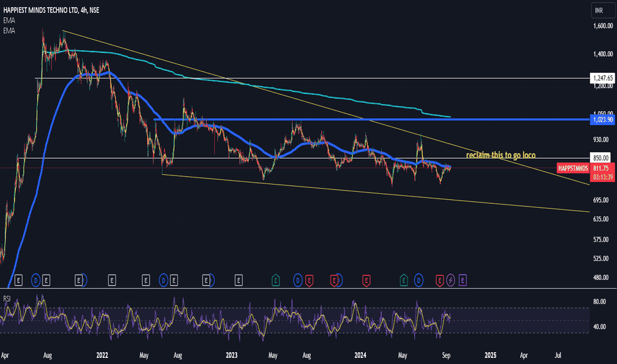Click the blue D dividend marker near Aug 2023
This screenshot has height=364, width=617.
click(x=298, y=280)
